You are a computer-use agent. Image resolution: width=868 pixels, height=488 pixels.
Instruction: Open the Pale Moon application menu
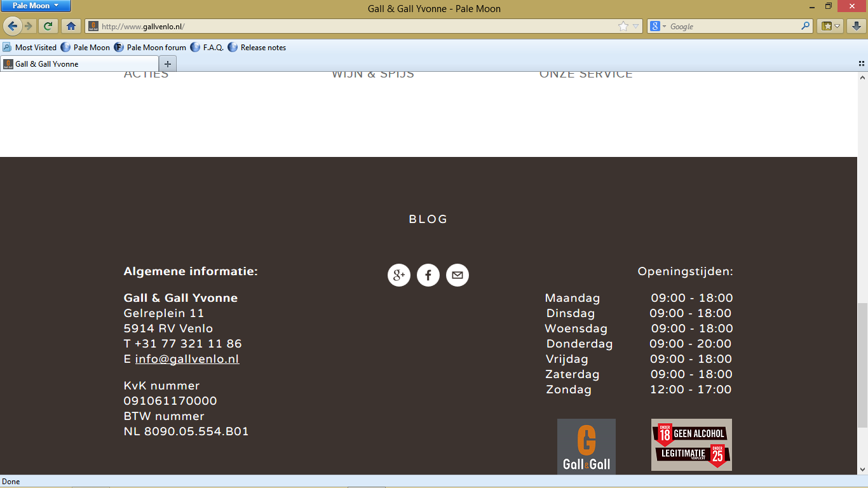click(36, 6)
